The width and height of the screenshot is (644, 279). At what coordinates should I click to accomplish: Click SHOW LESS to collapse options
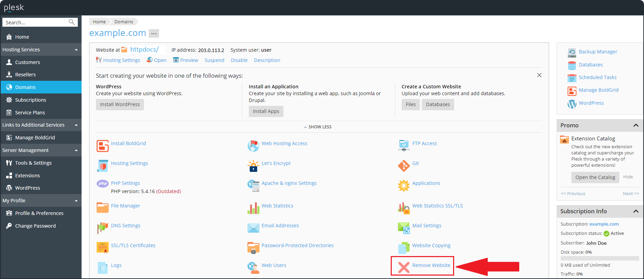(x=318, y=127)
